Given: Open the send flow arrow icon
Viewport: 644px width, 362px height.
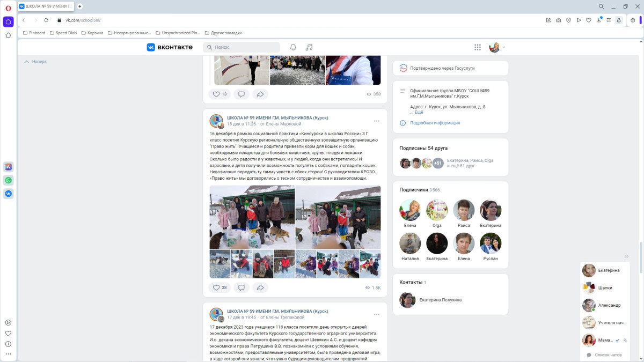Looking at the screenshot, I should coord(579,20).
